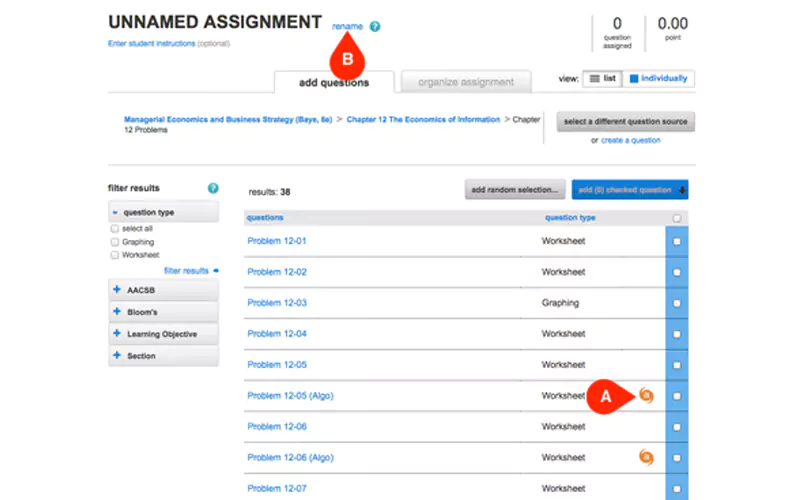Enable the Worksheet filter checkbox
Image resolution: width=800 pixels, height=500 pixels.
click(115, 255)
